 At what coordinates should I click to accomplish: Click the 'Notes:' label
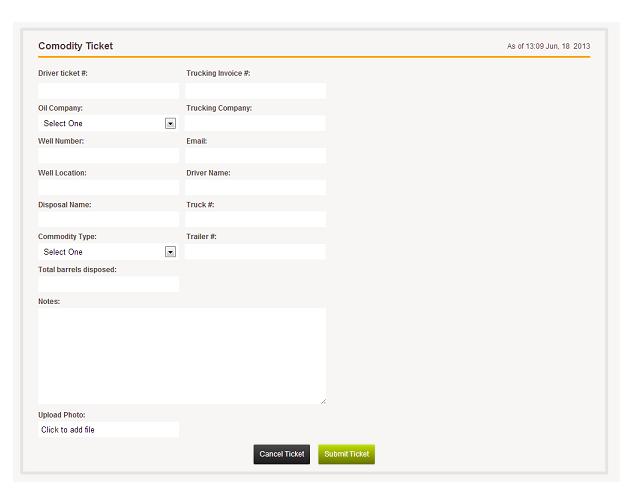coord(49,301)
